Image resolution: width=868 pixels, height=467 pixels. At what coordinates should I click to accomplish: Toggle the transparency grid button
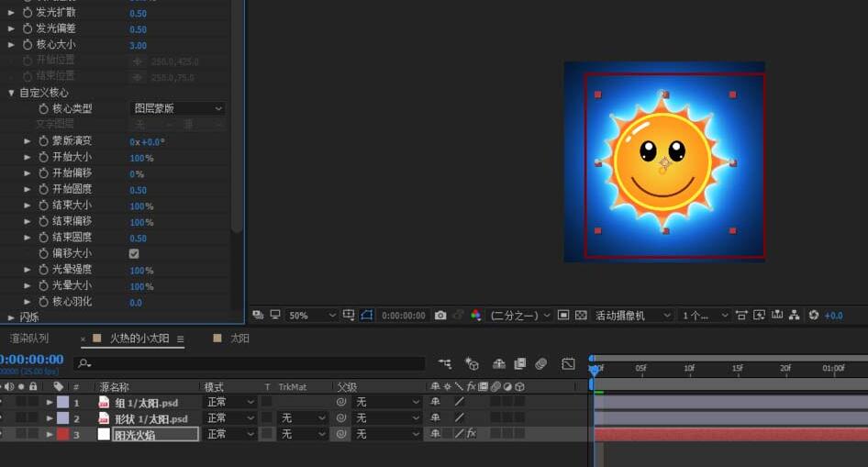[x=580, y=316]
